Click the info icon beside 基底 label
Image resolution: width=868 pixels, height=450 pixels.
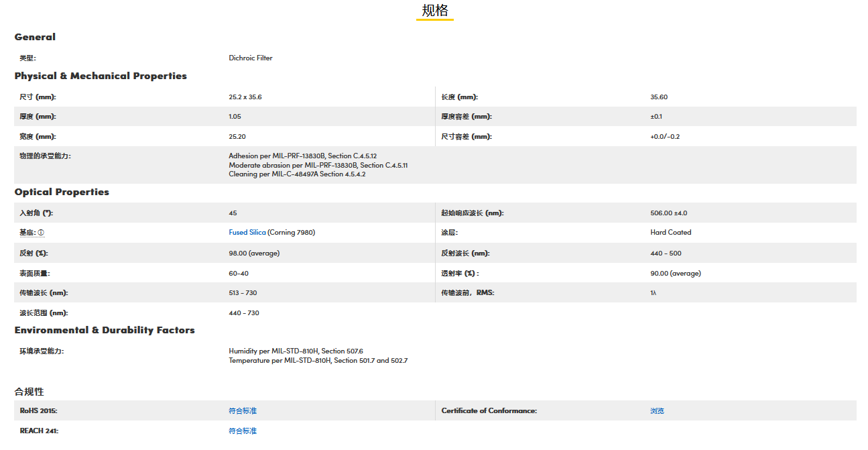41,233
